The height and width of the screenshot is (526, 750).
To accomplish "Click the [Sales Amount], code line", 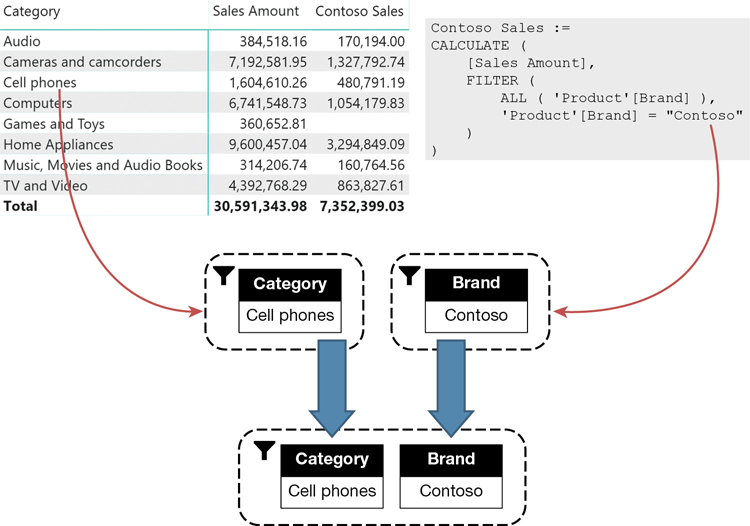I will (530, 63).
